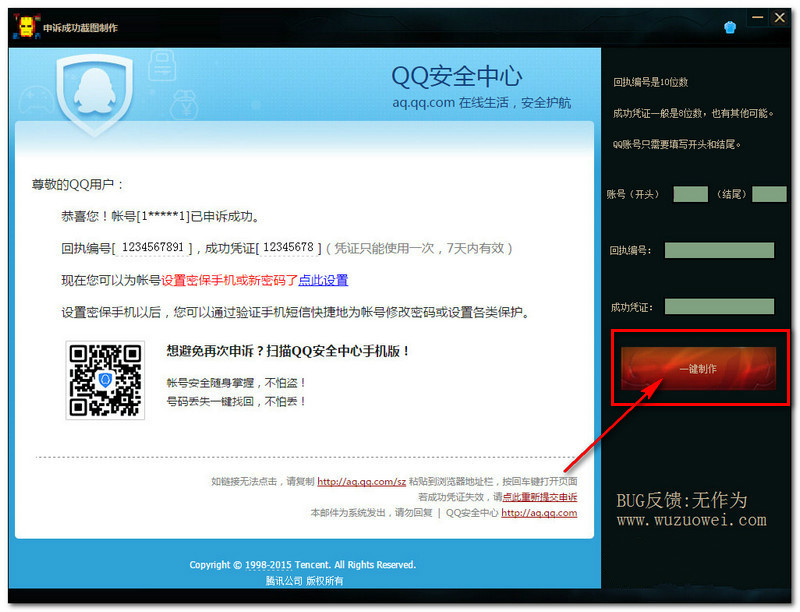Click the www.wuzuowei.com text

691,520
